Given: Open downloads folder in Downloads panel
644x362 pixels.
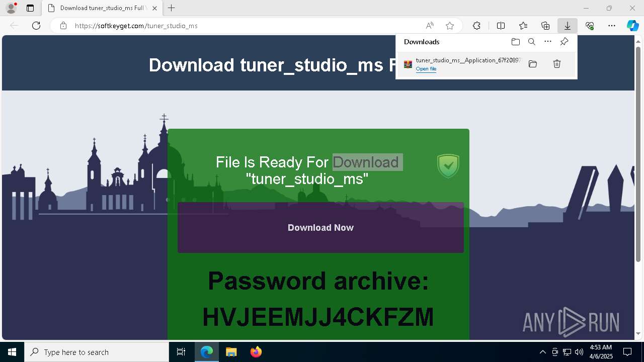Looking at the screenshot, I should [516, 42].
